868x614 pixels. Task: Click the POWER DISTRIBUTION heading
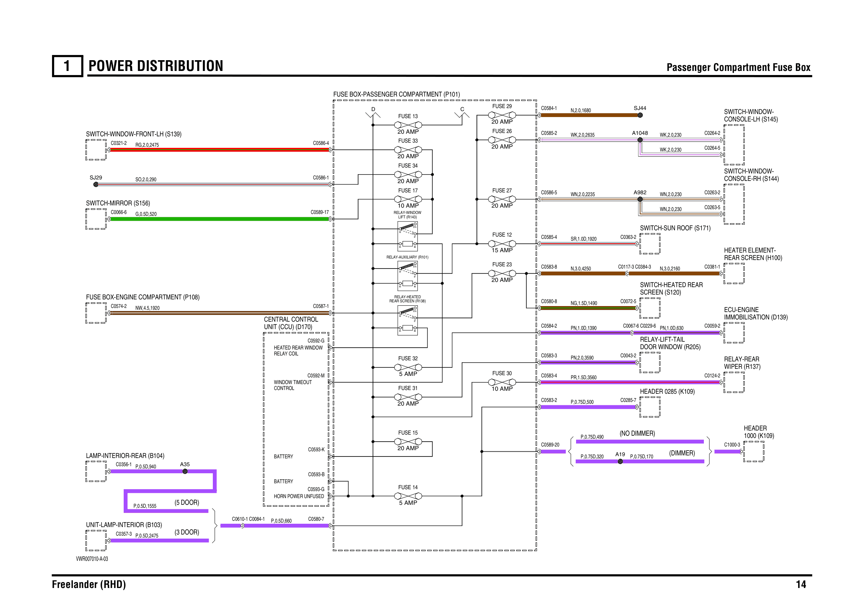[156, 66]
